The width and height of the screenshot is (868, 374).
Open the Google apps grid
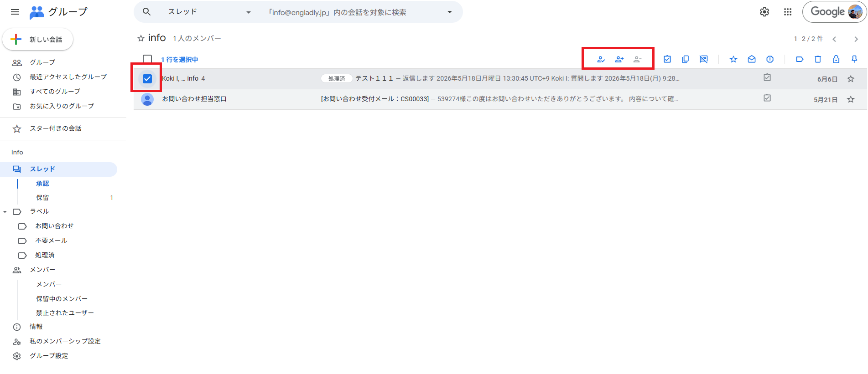click(x=788, y=12)
